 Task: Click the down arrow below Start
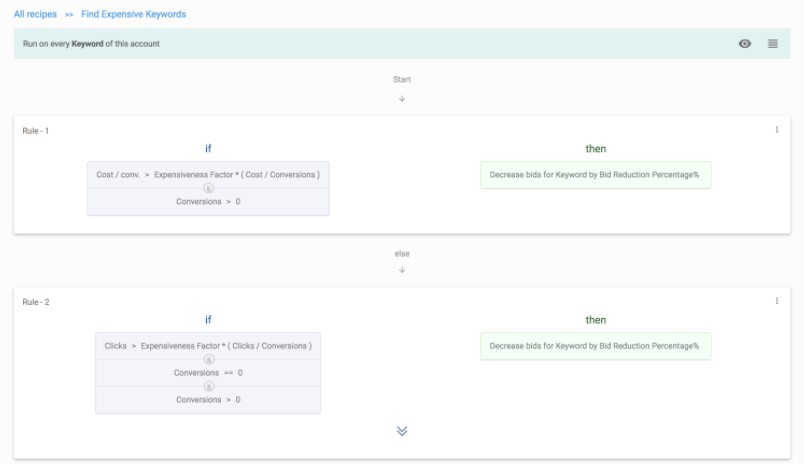[x=402, y=99]
